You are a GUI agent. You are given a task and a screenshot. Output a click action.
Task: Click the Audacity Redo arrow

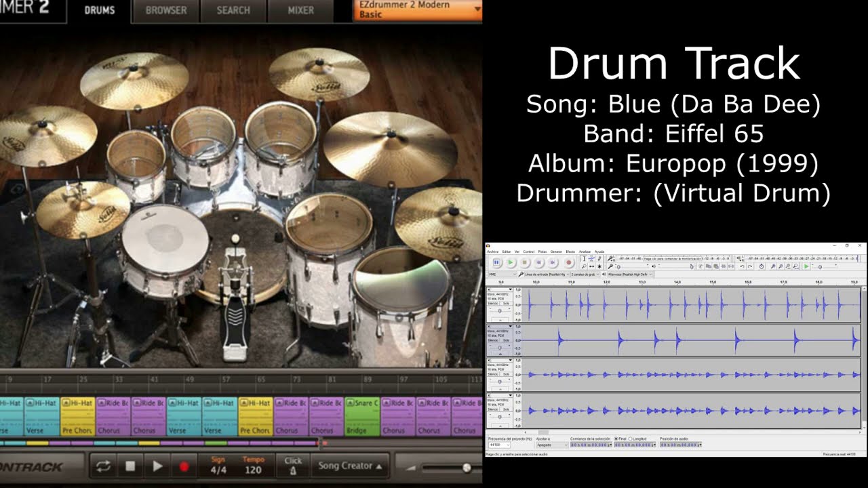750,266
